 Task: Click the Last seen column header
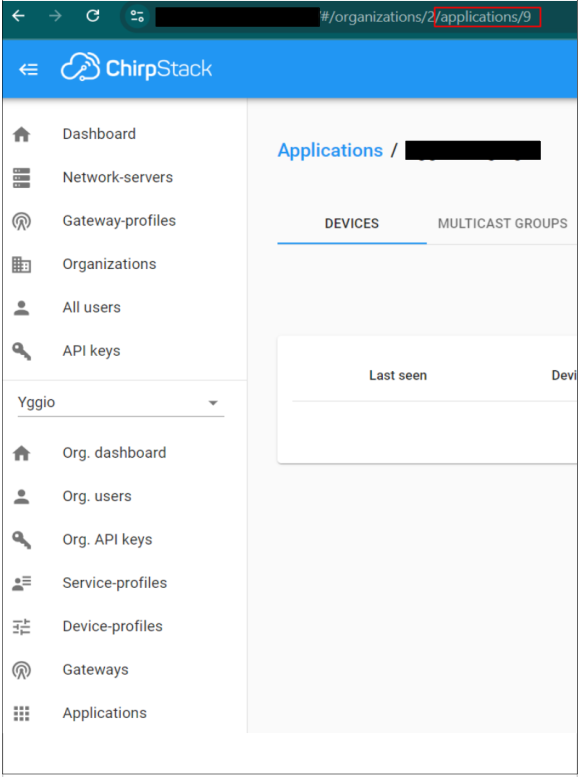[398, 376]
